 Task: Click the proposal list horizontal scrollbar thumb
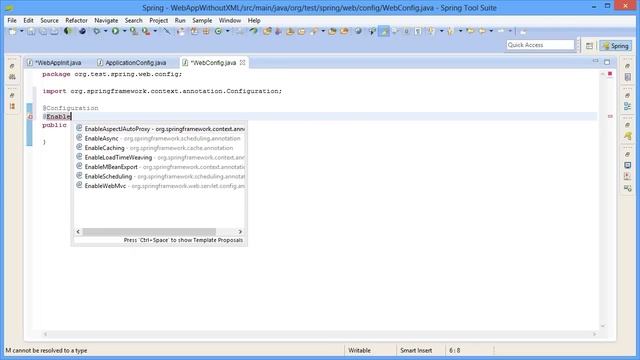click(x=149, y=231)
